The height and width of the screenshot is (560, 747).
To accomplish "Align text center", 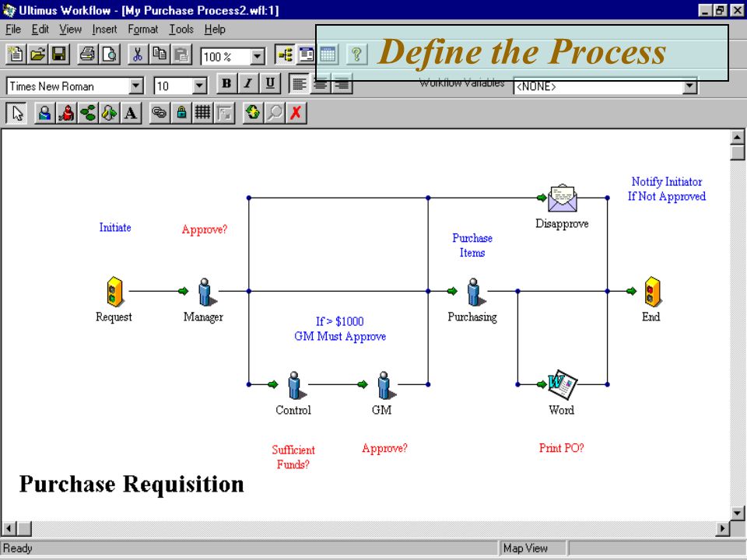I will pos(321,86).
